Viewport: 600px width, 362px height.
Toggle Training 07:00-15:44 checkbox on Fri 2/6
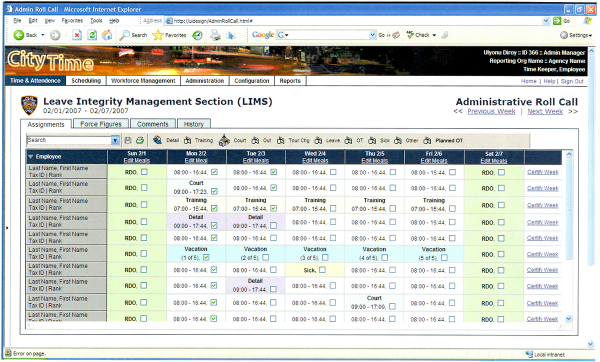pyautogui.click(x=452, y=209)
